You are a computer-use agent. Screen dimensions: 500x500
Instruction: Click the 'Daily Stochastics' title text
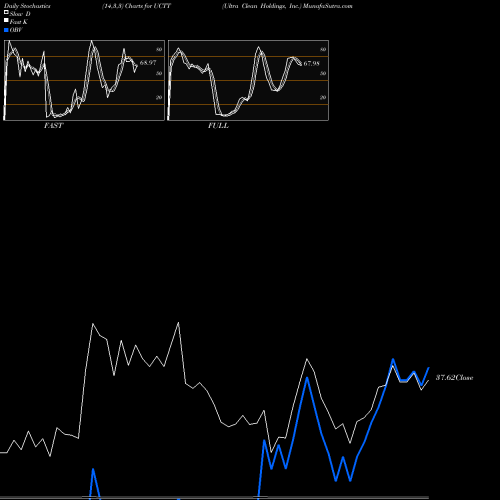click(x=27, y=6)
